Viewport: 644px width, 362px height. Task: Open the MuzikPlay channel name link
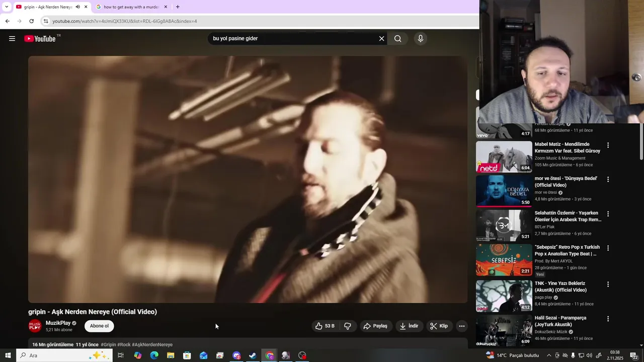(58, 323)
